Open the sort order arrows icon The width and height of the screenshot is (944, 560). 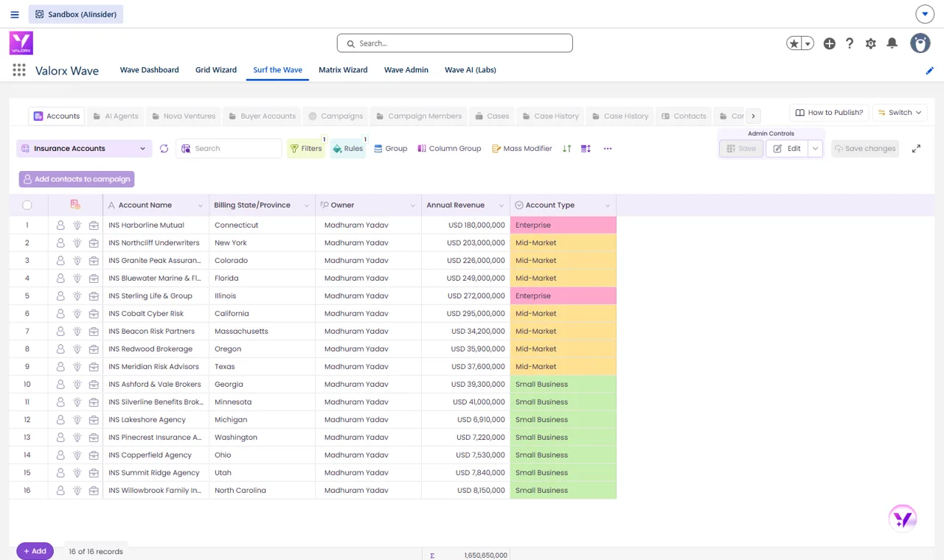(566, 149)
